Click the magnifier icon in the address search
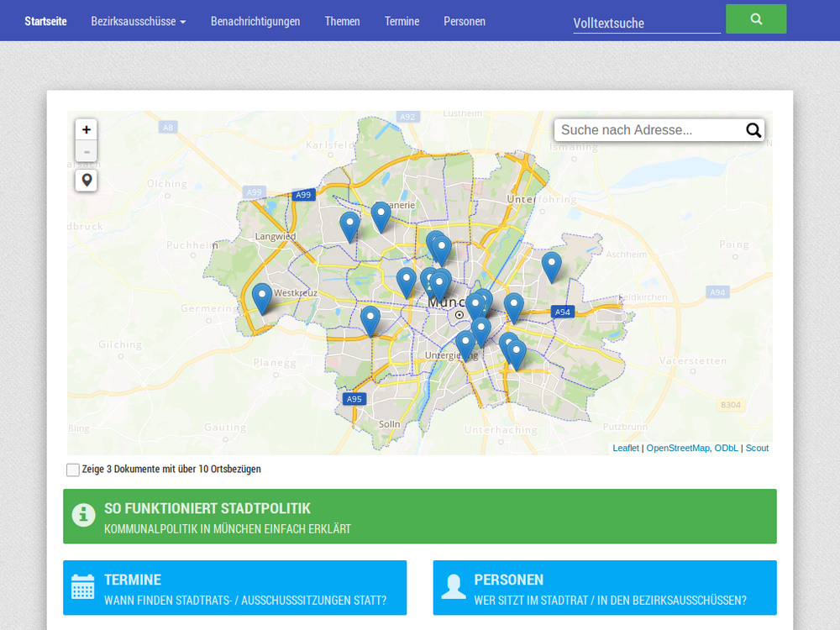The width and height of the screenshot is (840, 630). [753, 130]
